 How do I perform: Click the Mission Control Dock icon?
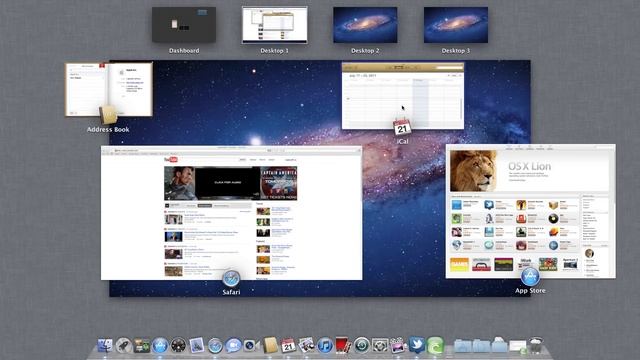click(x=142, y=346)
